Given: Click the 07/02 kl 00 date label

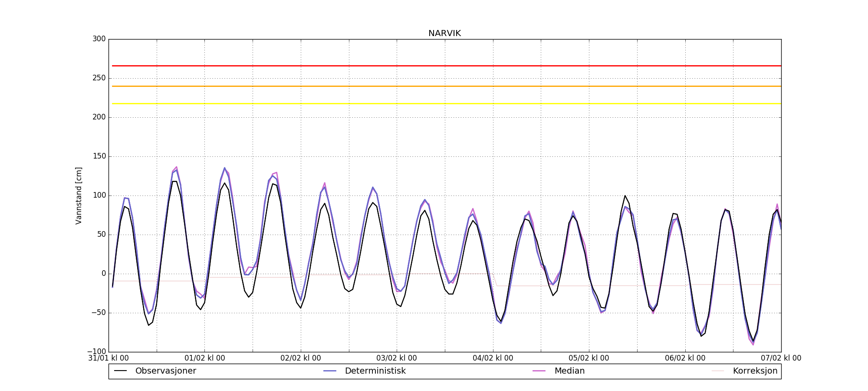Looking at the screenshot, I should coord(781,358).
